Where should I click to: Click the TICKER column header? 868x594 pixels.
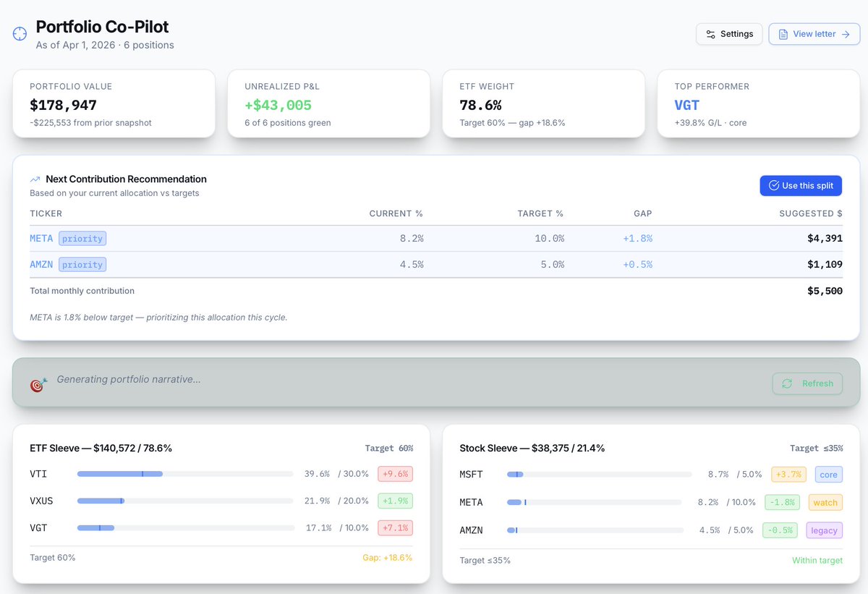point(46,213)
